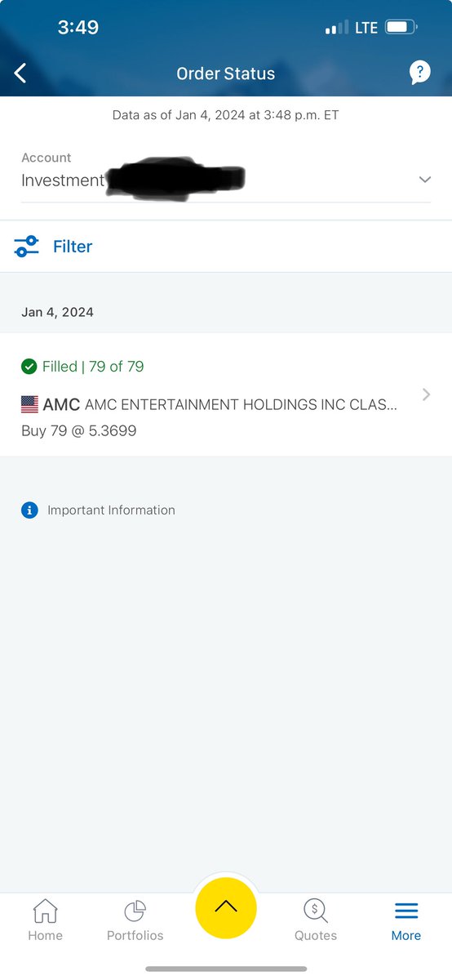The width and height of the screenshot is (452, 980).
Task: Open the Portfolios pie chart icon
Action: click(x=135, y=911)
